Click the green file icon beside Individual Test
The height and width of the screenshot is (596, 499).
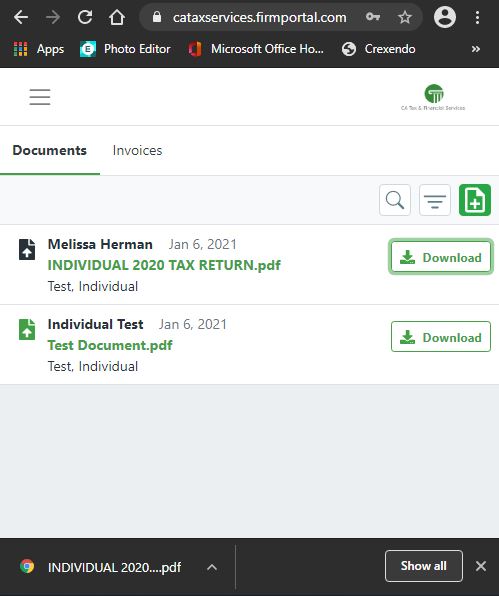[27, 330]
